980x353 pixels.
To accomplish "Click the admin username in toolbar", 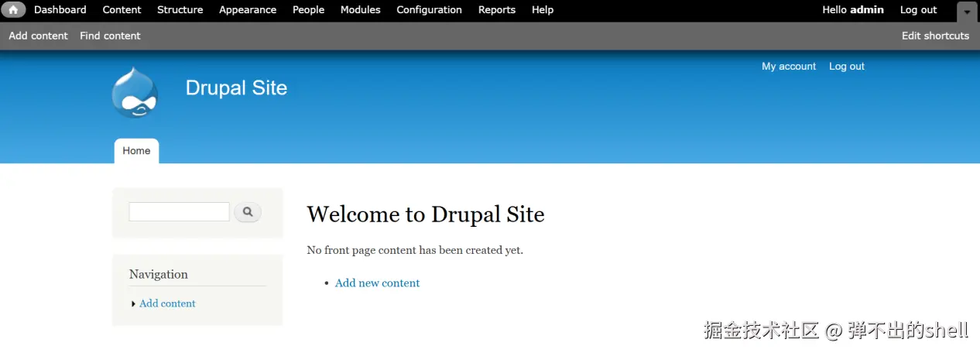I will click(867, 10).
